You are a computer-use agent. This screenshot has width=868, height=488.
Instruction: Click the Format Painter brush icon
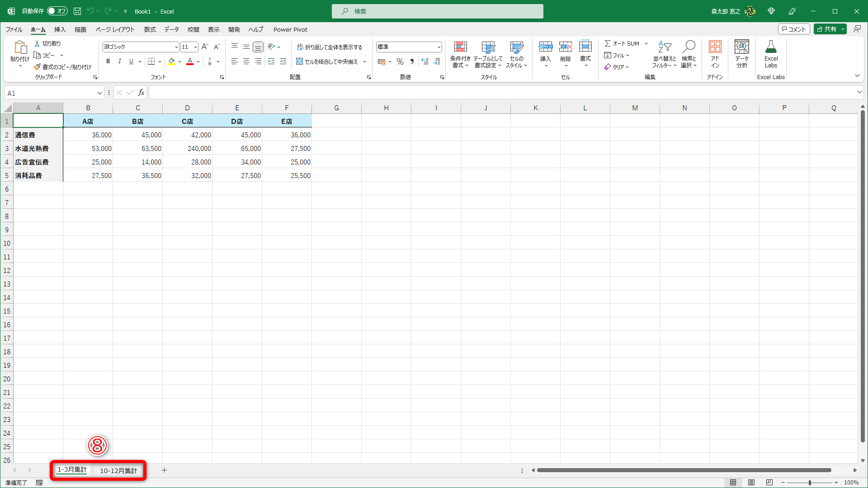click(37, 67)
